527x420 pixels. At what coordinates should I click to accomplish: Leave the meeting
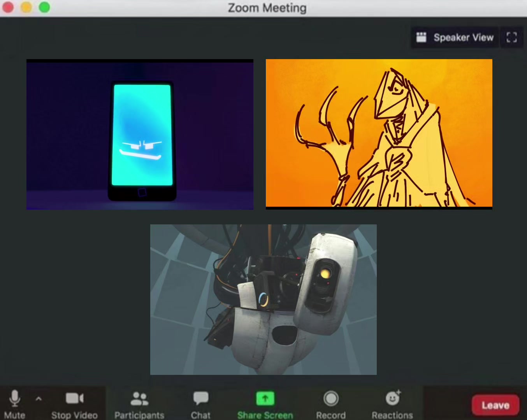click(495, 405)
